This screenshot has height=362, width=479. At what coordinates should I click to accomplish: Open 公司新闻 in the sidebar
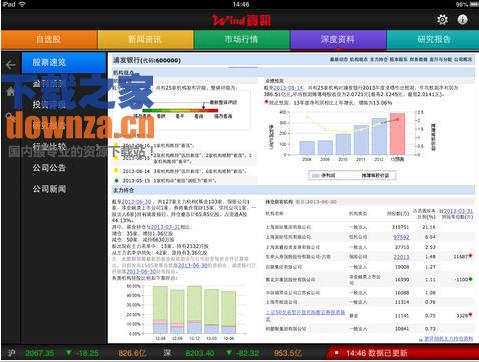[x=49, y=189]
